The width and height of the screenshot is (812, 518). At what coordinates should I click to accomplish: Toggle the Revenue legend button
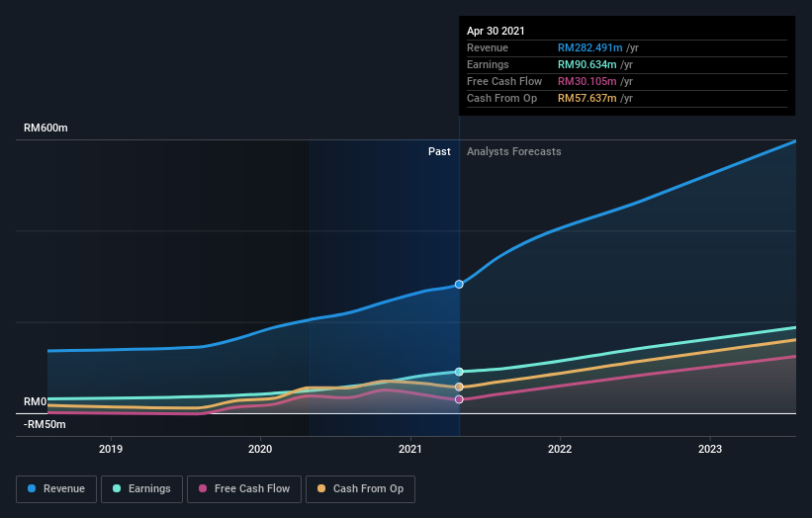point(56,489)
